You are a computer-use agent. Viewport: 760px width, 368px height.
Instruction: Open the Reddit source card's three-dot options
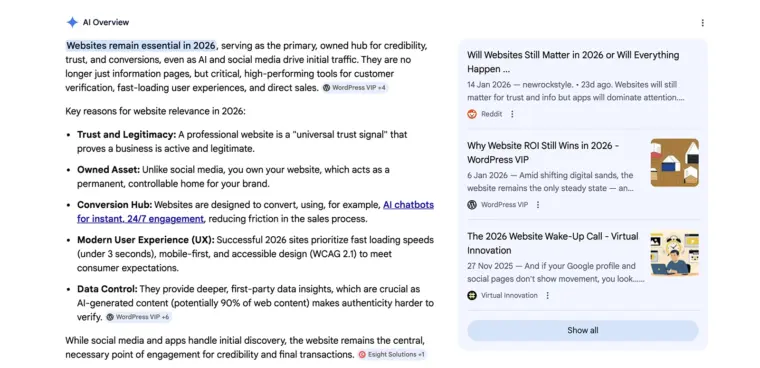click(512, 114)
